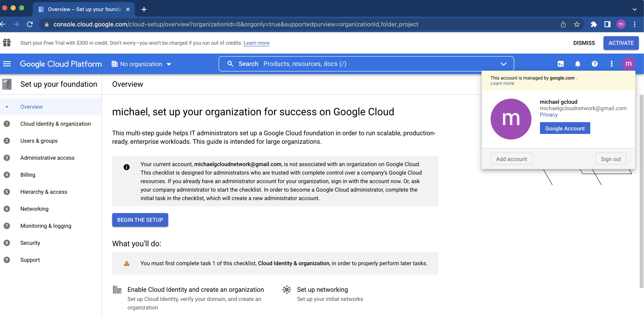Click the Set up your foundation checklist icon
This screenshot has height=316, width=644.
[x=7, y=84]
